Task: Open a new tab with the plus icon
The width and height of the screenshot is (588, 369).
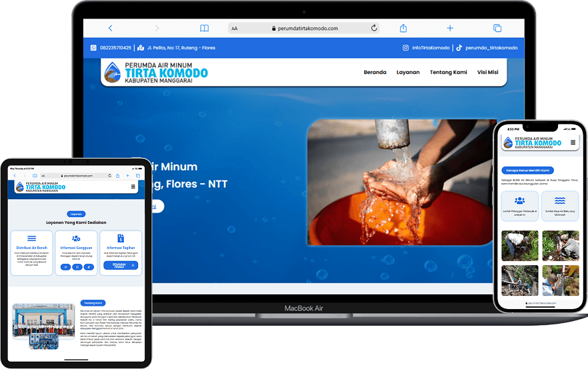Action: click(450, 29)
